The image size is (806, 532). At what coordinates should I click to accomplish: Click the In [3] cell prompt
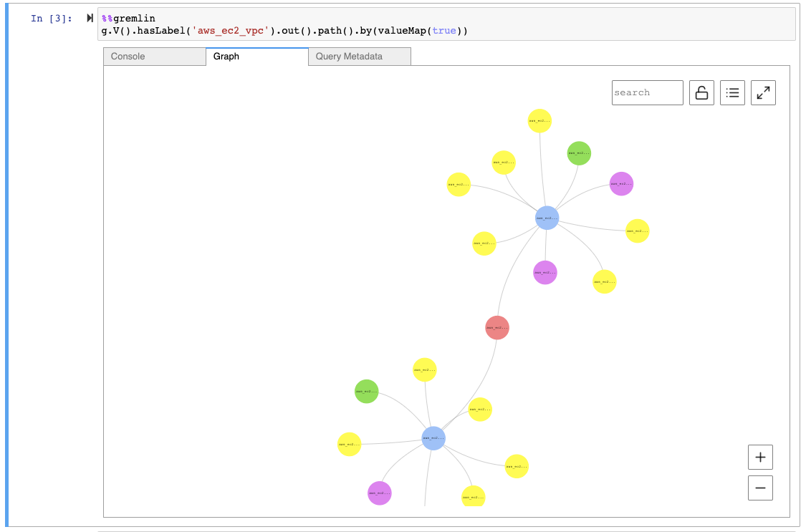pyautogui.click(x=52, y=19)
